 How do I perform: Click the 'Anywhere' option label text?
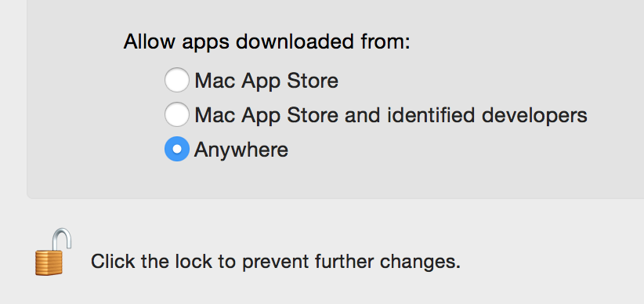click(241, 150)
